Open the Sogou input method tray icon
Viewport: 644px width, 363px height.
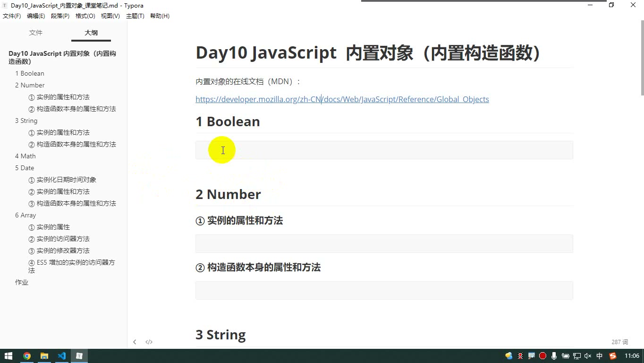(613, 356)
